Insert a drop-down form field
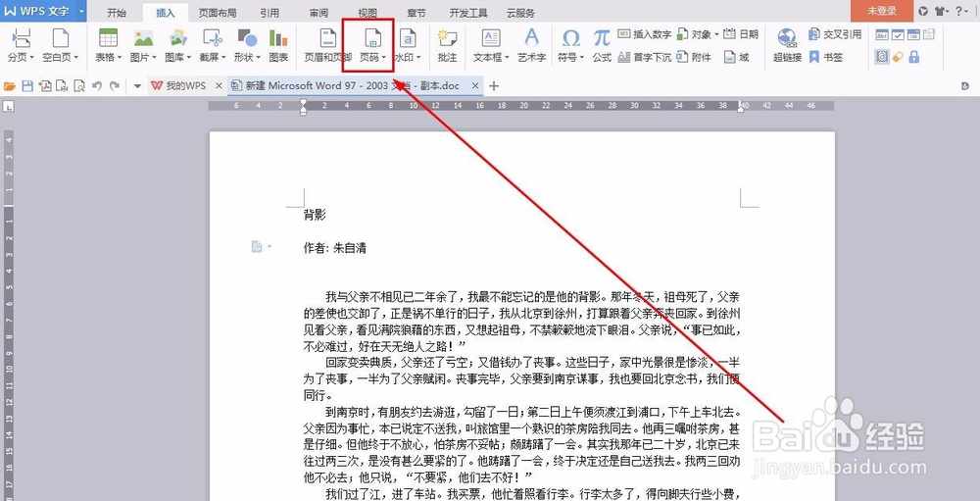The image size is (980, 501). (x=913, y=35)
